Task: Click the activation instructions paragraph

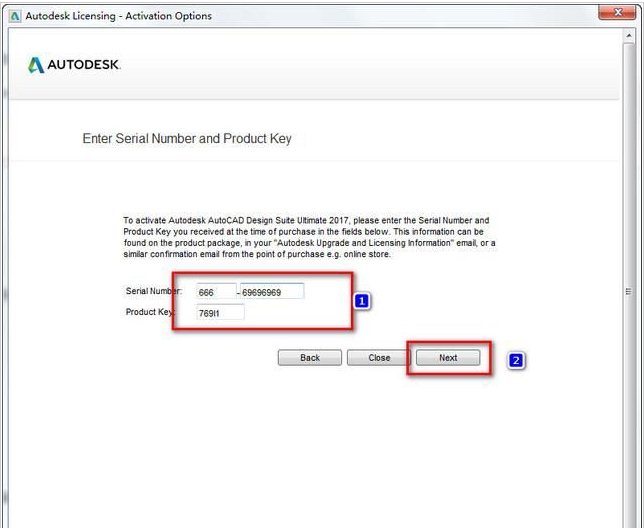Action: pos(309,237)
